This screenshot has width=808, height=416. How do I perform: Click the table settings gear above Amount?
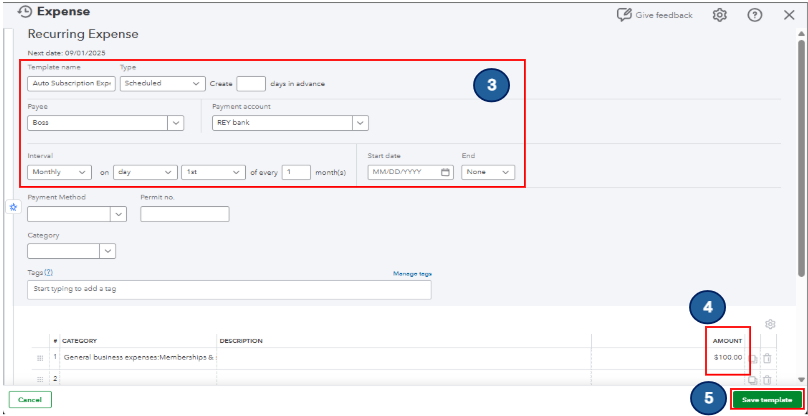click(x=770, y=324)
